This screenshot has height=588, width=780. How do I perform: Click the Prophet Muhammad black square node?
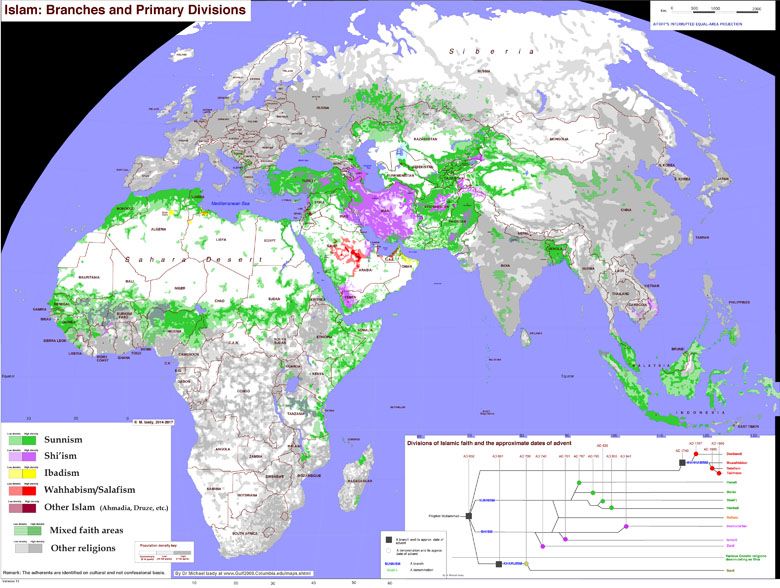468,516
